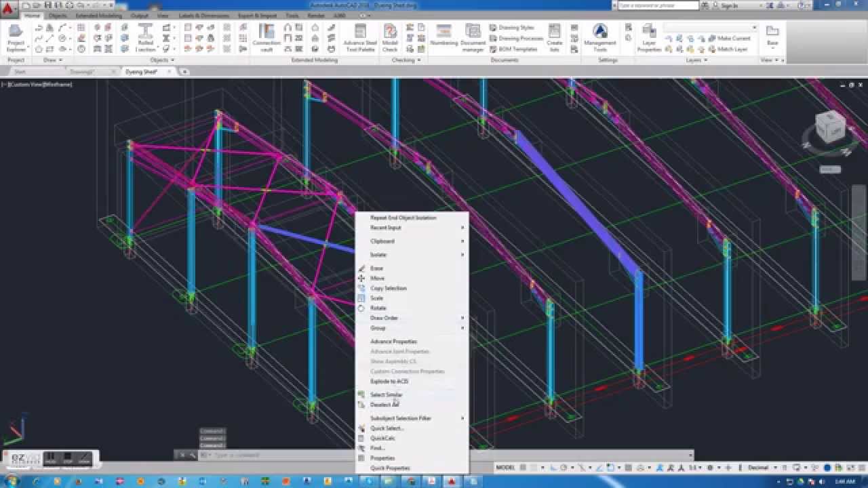The height and width of the screenshot is (488, 868).
Task: Click Start button on Windows taskbar
Action: pos(12,481)
